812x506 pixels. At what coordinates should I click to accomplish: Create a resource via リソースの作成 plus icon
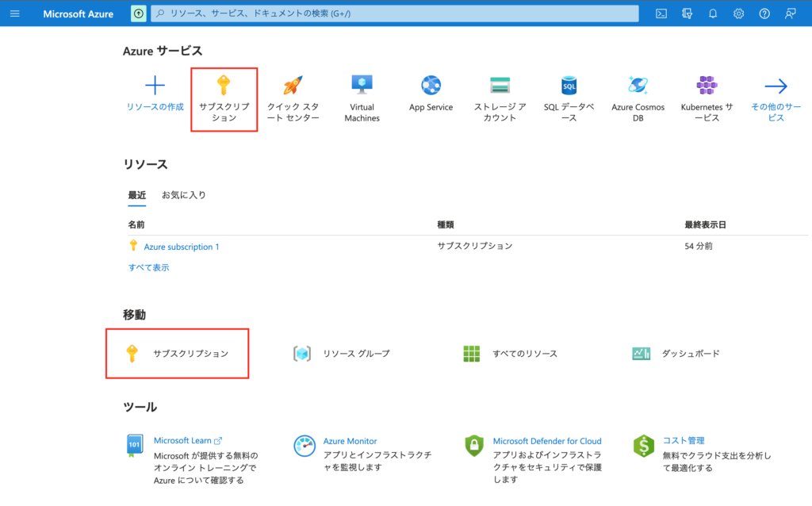[x=154, y=87]
